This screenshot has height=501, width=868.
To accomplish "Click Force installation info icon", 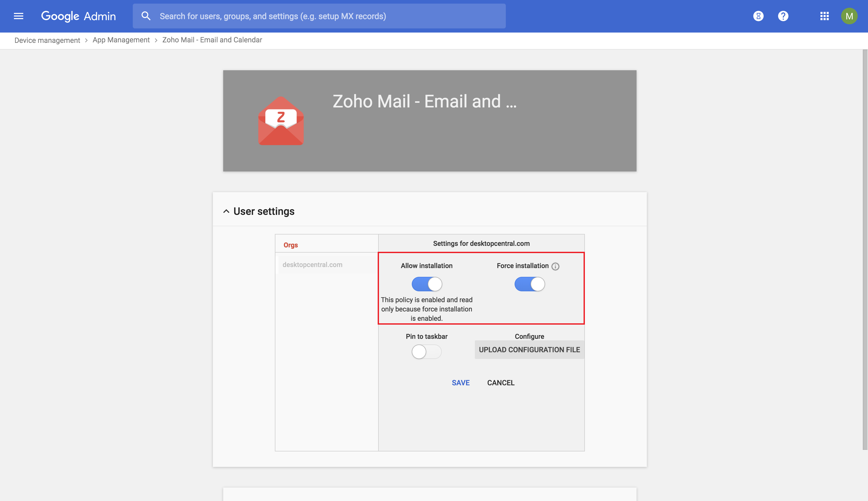I will click(x=555, y=266).
